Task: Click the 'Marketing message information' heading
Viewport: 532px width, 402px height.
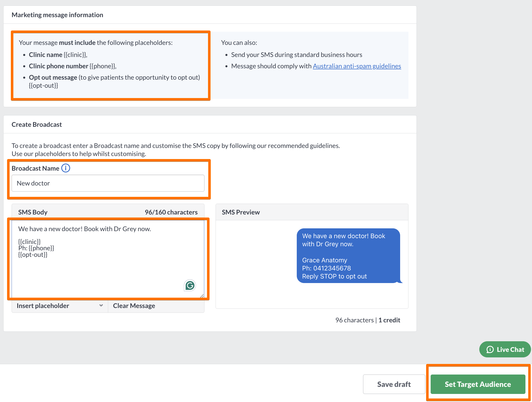Action: coord(57,15)
